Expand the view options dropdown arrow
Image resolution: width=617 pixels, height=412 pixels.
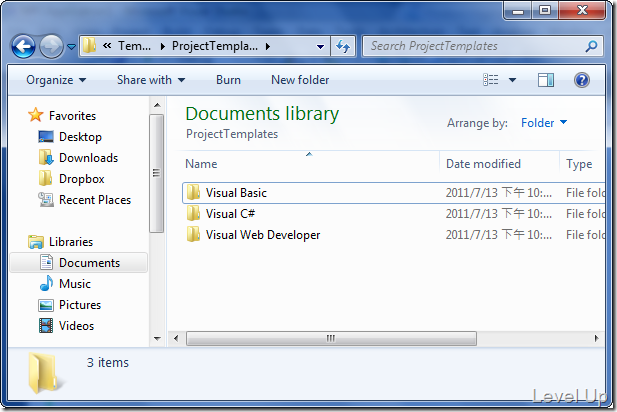[512, 80]
